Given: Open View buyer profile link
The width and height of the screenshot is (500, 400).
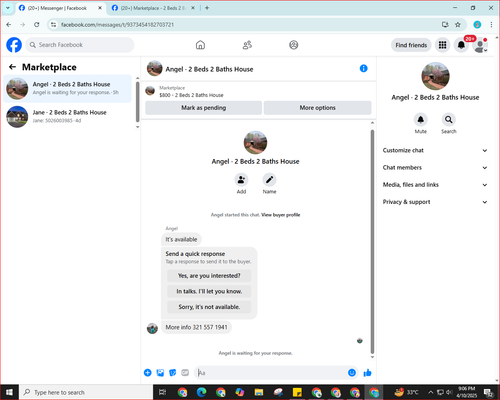Looking at the screenshot, I should point(281,215).
